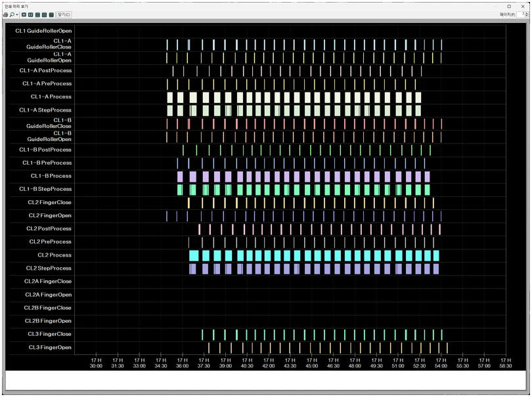Select the three-page layout icon
532x397 pixels.
coord(37,14)
